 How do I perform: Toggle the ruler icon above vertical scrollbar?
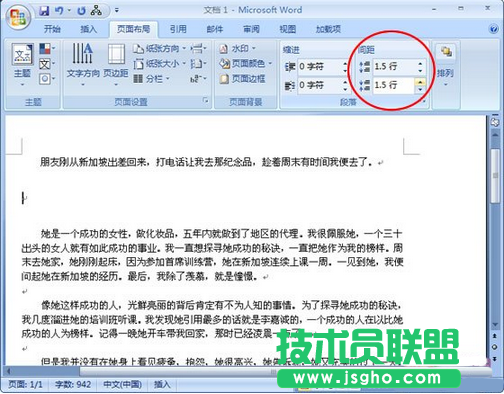coord(495,122)
